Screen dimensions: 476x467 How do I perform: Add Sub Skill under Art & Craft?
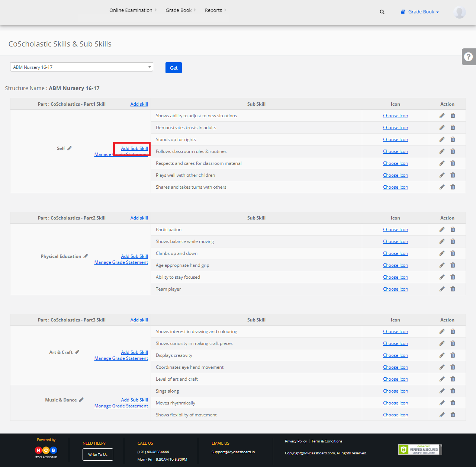click(x=134, y=352)
